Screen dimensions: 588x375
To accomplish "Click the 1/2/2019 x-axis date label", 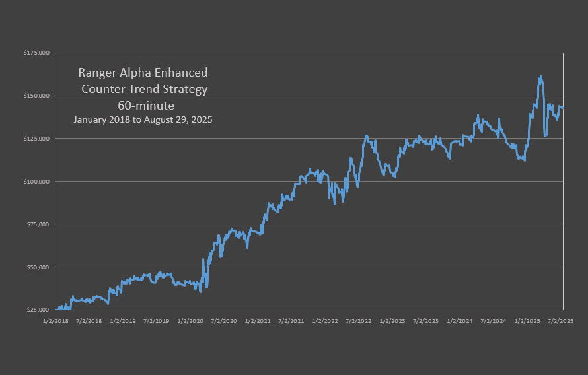I will pyautogui.click(x=123, y=321).
